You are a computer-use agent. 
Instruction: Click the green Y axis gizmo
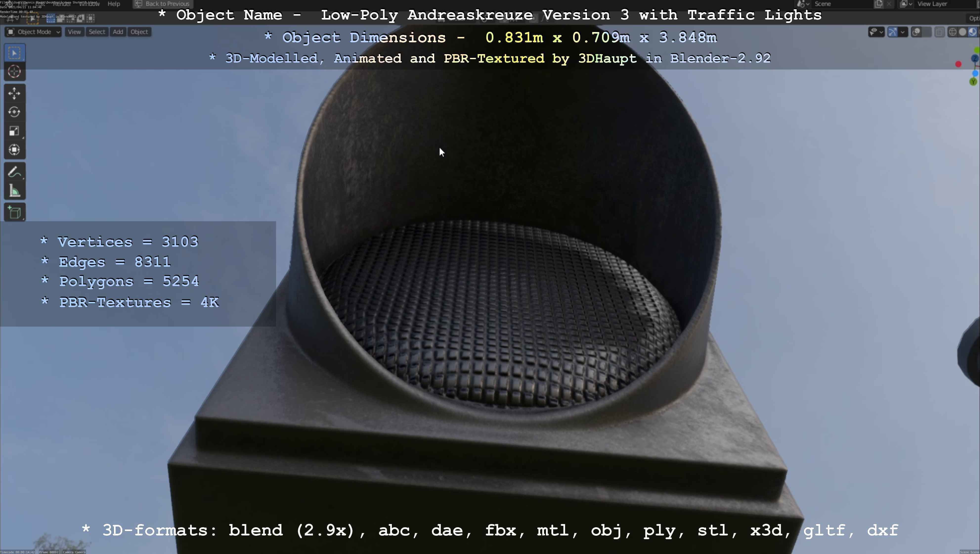tap(973, 81)
